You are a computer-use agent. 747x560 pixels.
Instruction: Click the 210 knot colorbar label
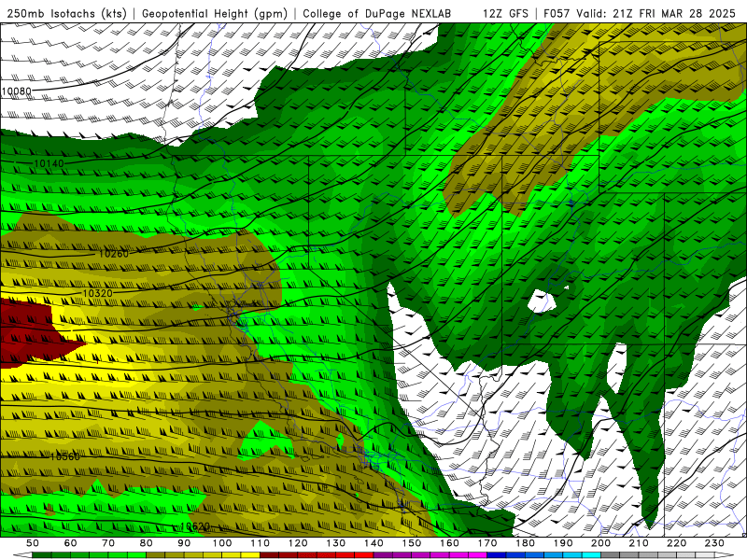point(639,543)
